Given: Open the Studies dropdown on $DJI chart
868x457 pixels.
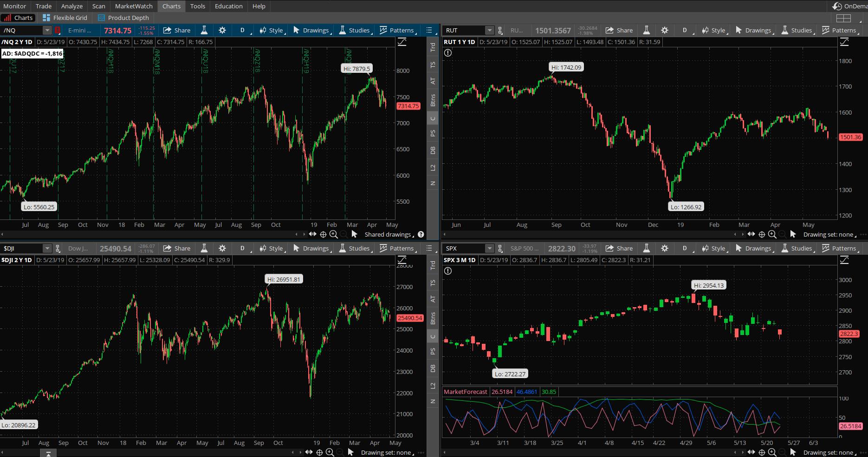Looking at the screenshot, I should 355,248.
